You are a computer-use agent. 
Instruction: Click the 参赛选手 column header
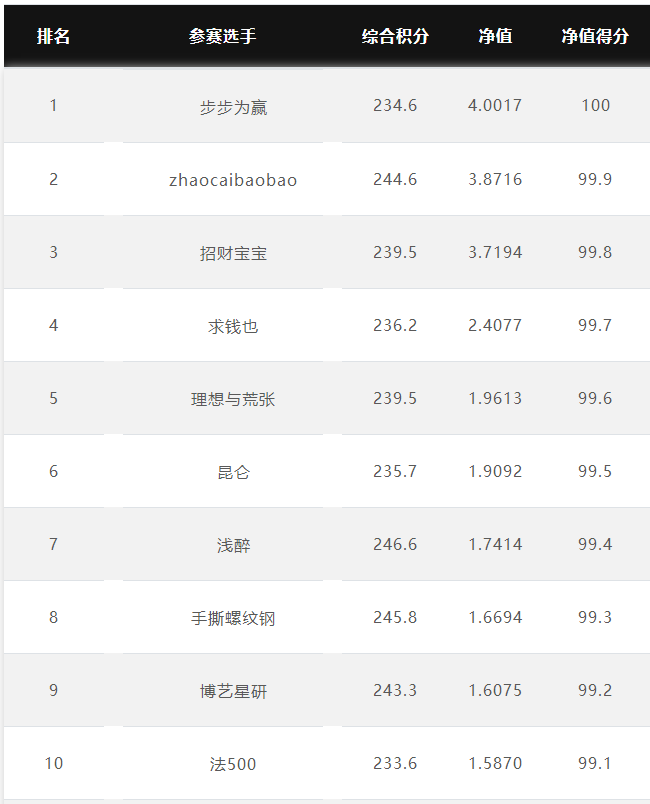[x=222, y=36]
